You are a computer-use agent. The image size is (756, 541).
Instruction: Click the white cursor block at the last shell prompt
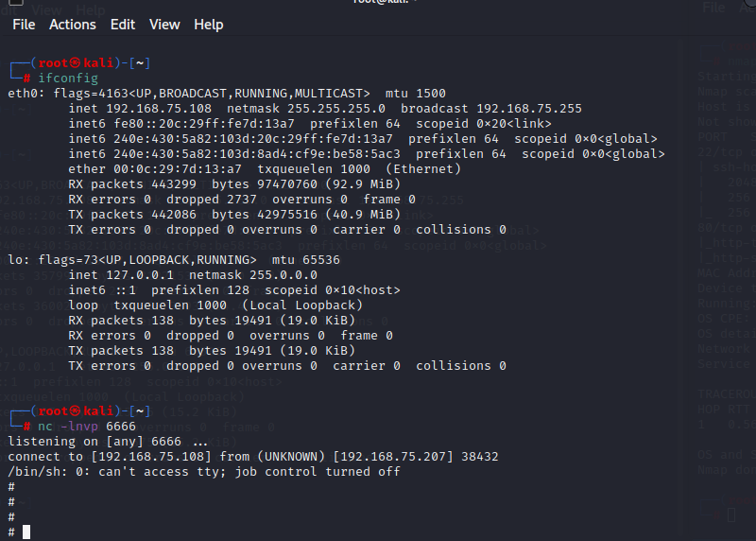pos(26,532)
